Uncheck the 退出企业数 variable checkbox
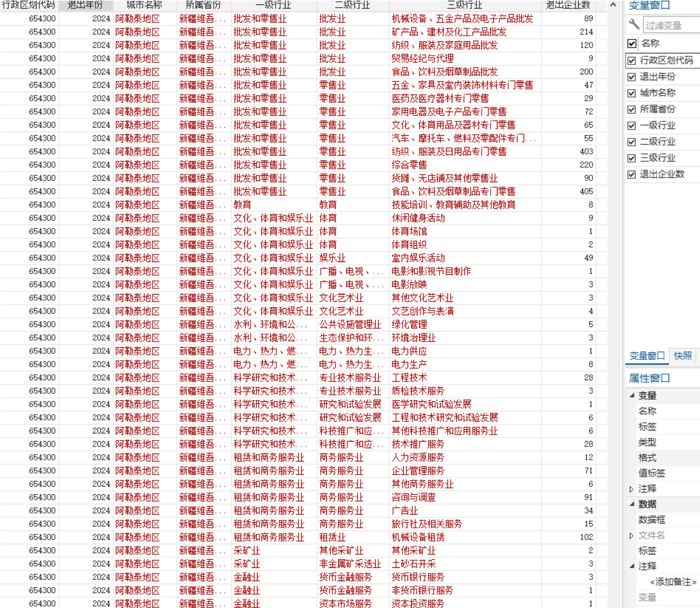 coord(631,175)
